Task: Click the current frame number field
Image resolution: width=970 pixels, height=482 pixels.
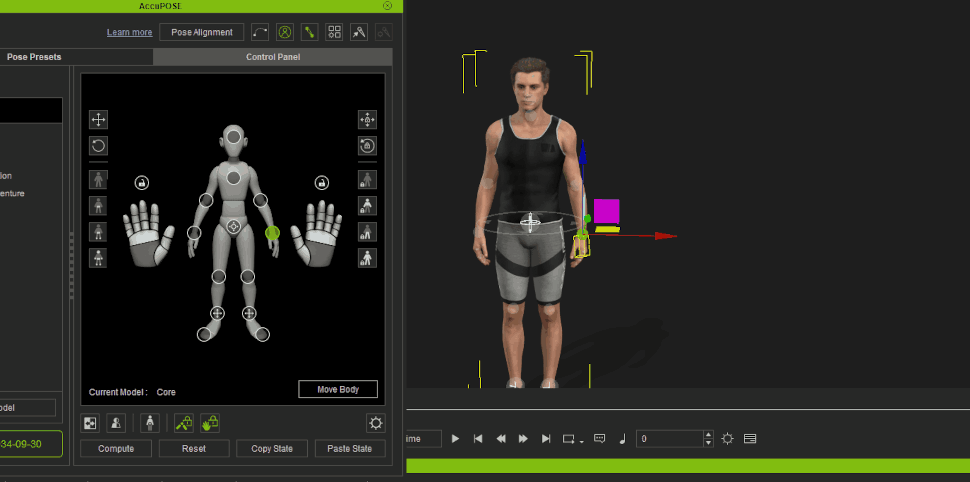Action: [670, 439]
